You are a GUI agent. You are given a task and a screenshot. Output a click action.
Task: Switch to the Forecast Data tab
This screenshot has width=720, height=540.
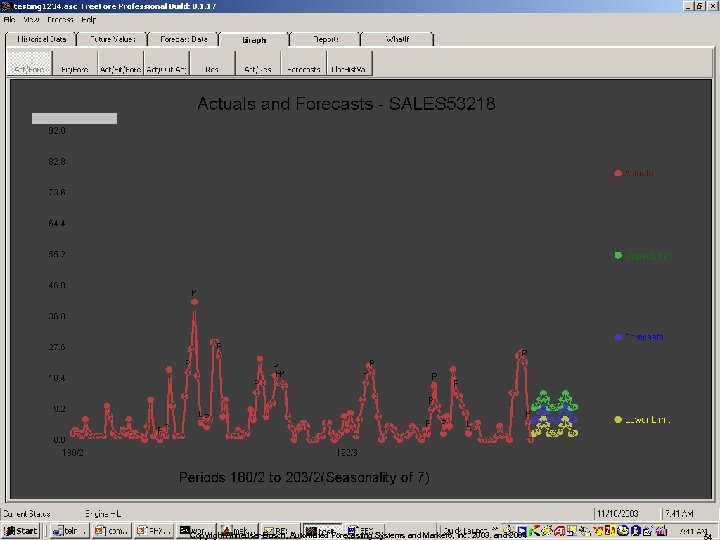pos(184,39)
